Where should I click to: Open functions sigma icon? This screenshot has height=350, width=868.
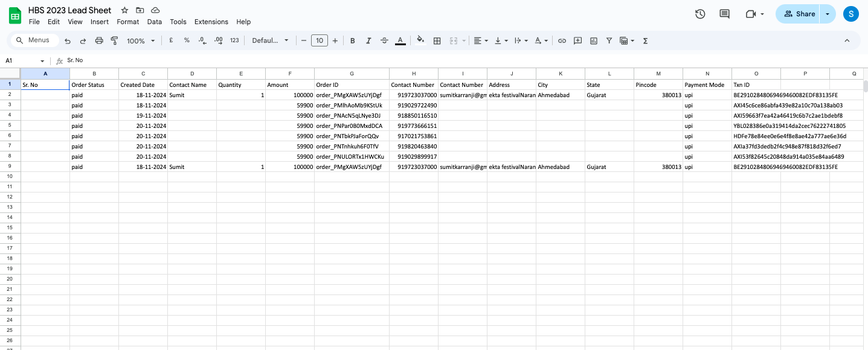point(646,40)
